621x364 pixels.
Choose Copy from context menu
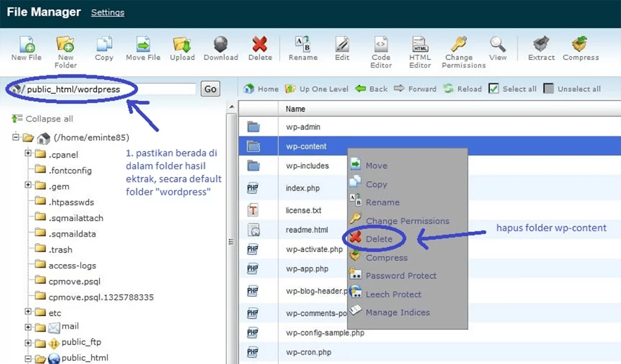[369, 184]
